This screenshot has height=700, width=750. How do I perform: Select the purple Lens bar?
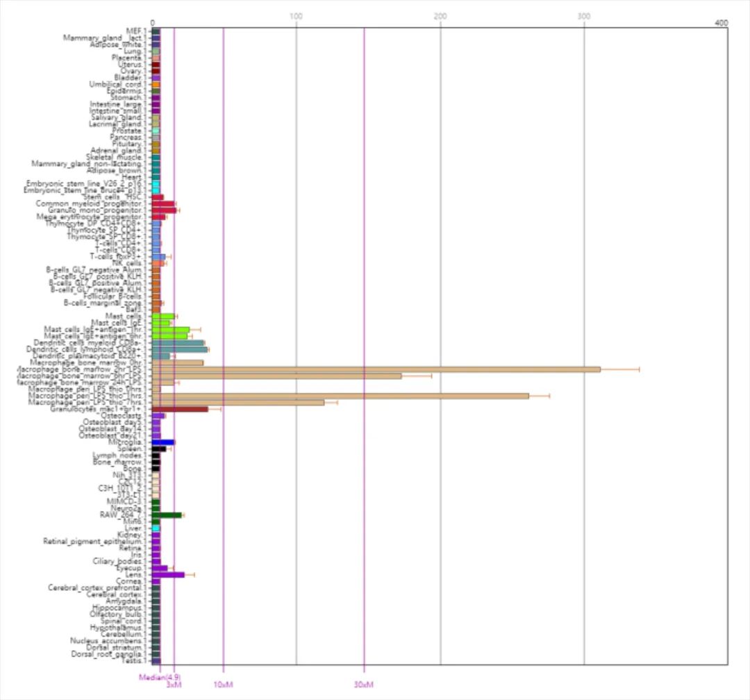tap(168, 574)
